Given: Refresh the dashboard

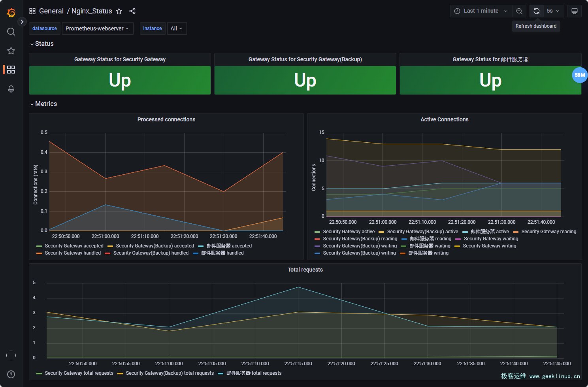Looking at the screenshot, I should [536, 11].
